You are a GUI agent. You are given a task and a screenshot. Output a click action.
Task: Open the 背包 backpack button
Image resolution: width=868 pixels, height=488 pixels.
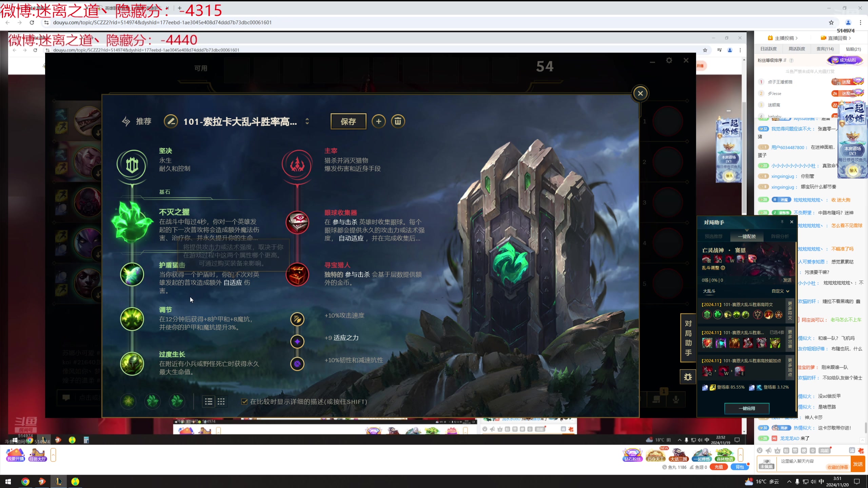[739, 467]
